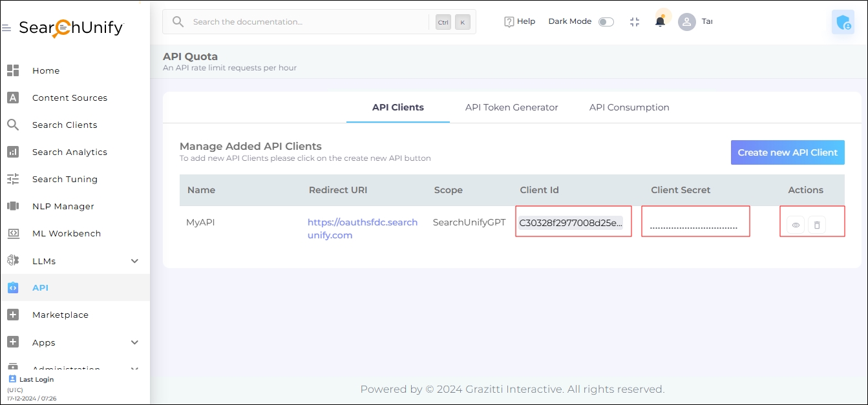Viewport: 868px width, 405px height.
Task: Open Search Analytics from the sidebar
Action: point(69,152)
